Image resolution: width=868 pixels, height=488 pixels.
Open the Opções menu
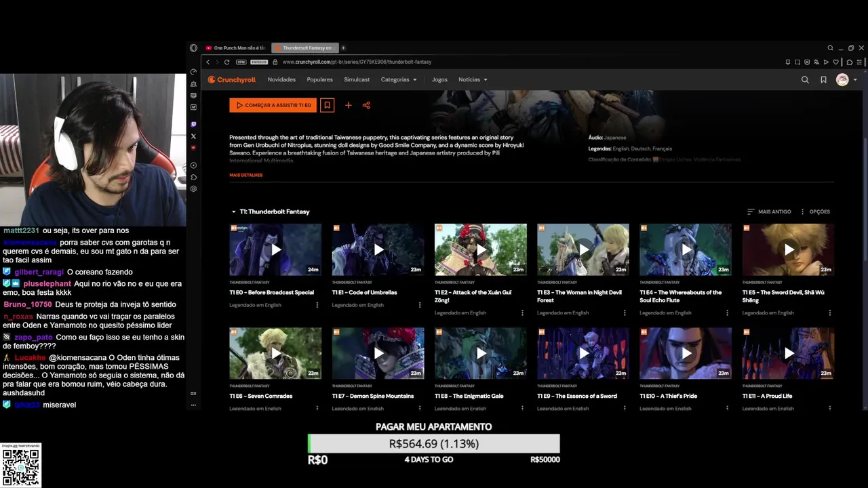coord(815,211)
